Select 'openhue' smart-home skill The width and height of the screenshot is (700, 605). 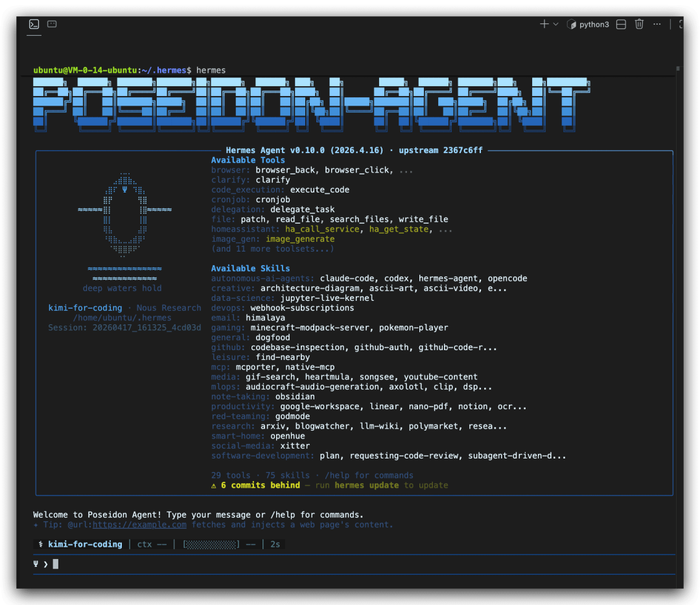tap(288, 436)
